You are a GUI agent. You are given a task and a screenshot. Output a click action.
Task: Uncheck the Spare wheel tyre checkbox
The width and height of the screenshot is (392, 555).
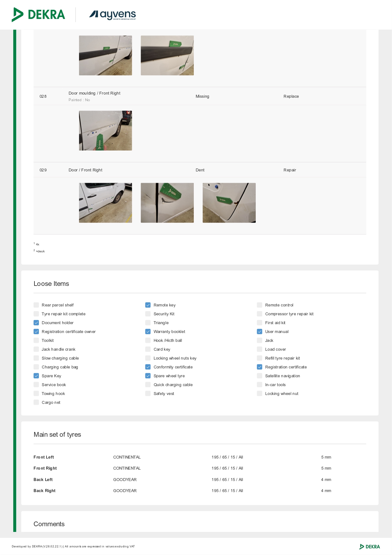point(148,376)
